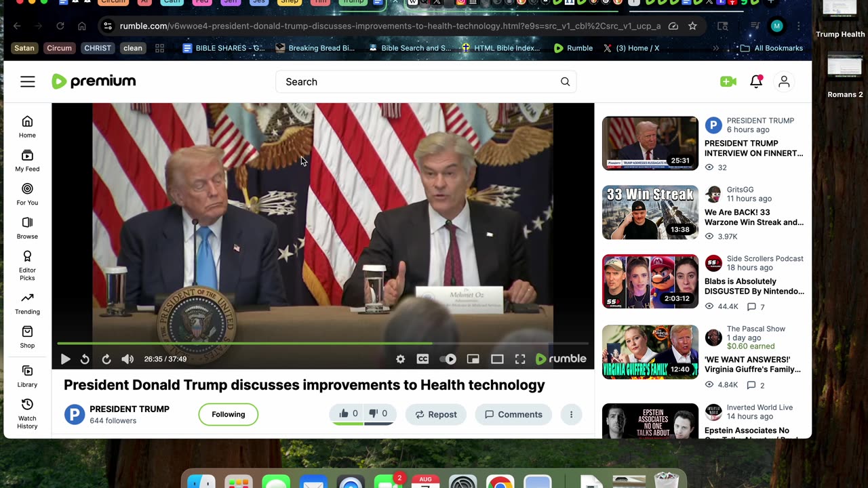Open the Satan bookmark folder
Viewport: 868px width, 488px height.
pyautogui.click(x=24, y=48)
